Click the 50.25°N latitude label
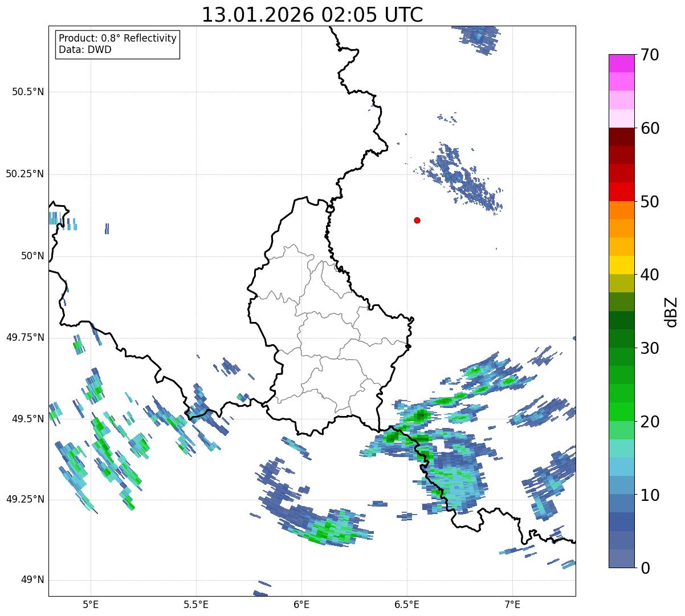Image resolution: width=685 pixels, height=616 pixels. coord(25,174)
